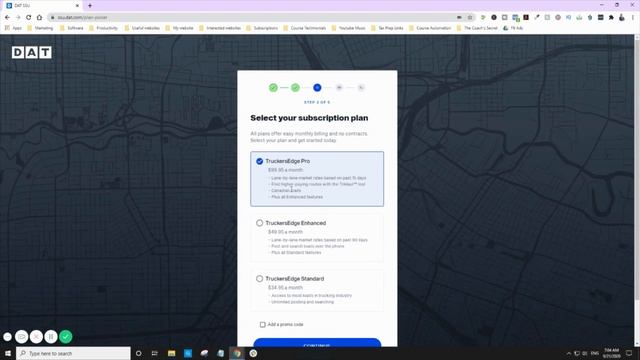Select the TruckersEdge Pro plan radio button
This screenshot has width=640, height=360.
coord(260,161)
